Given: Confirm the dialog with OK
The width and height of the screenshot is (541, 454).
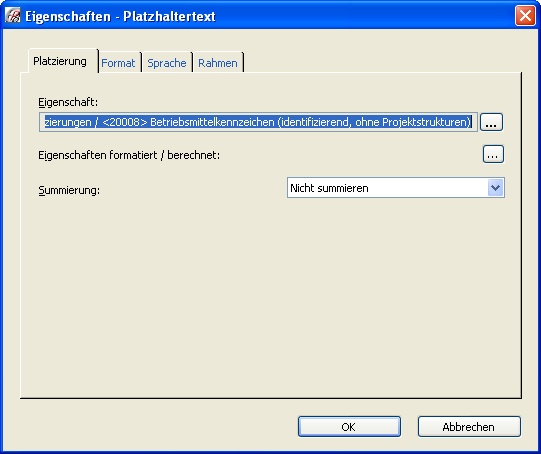Looking at the screenshot, I should click(x=349, y=427).
